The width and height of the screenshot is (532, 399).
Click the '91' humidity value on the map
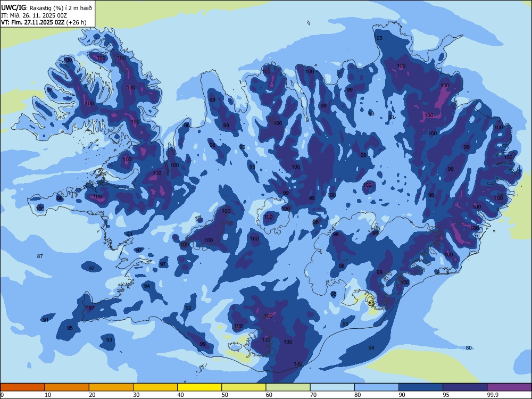[45, 320]
